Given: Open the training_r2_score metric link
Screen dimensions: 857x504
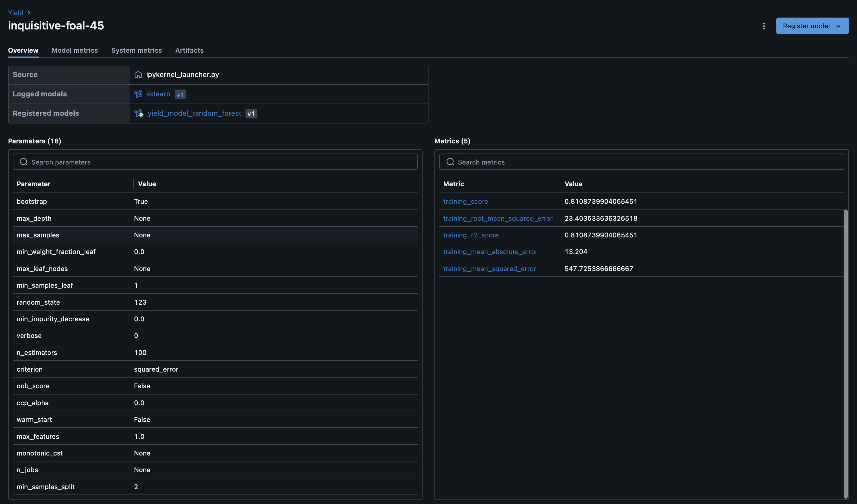Looking at the screenshot, I should pos(471,235).
